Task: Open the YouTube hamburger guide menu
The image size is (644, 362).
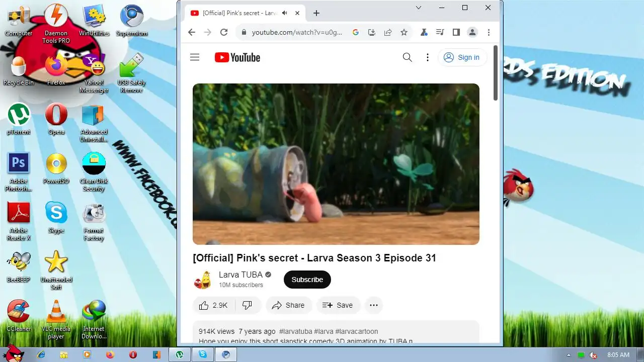Action: point(195,57)
